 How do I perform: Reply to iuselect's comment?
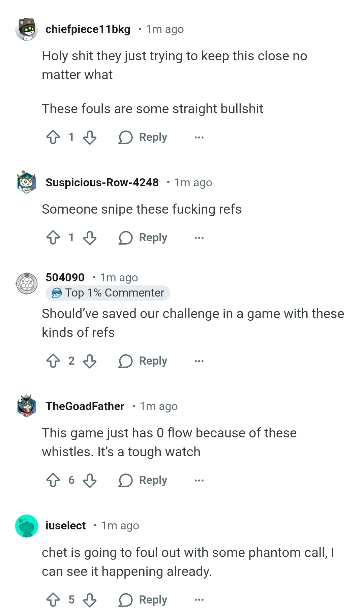tap(143, 600)
